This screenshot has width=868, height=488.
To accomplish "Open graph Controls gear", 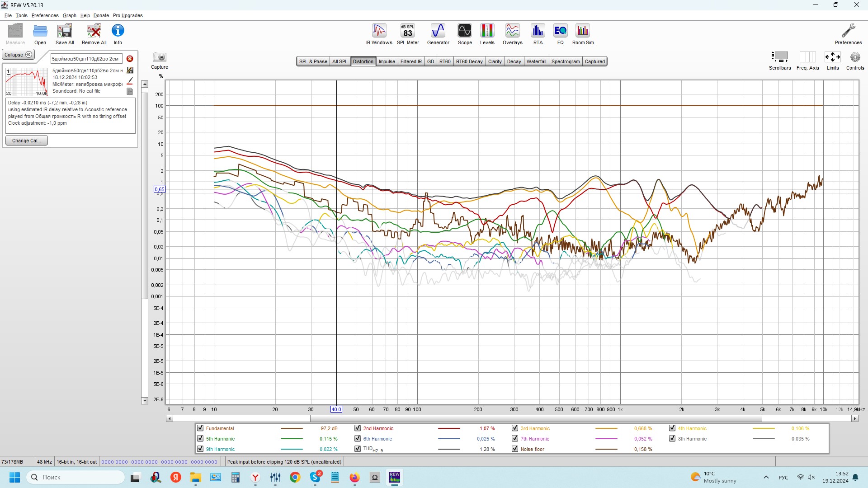I will [854, 57].
